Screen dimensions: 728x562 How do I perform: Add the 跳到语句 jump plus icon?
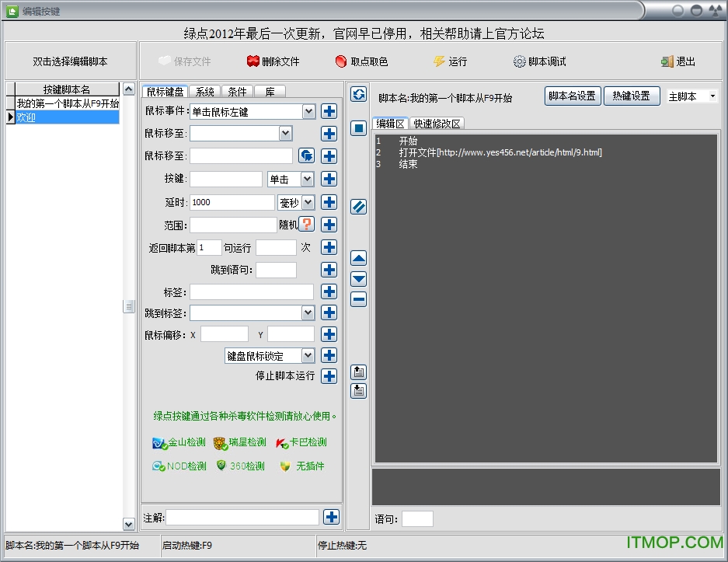pyautogui.click(x=329, y=270)
